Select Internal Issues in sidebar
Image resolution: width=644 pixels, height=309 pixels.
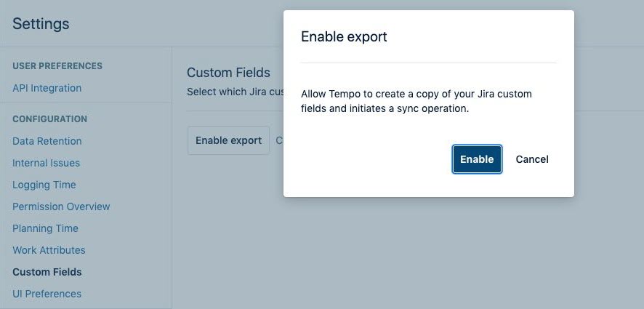click(46, 163)
